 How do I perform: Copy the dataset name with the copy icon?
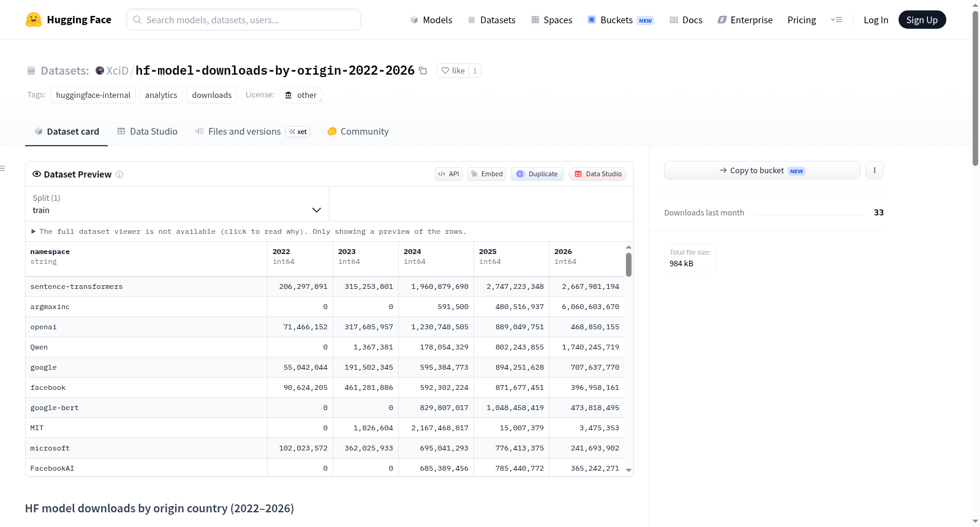click(423, 70)
